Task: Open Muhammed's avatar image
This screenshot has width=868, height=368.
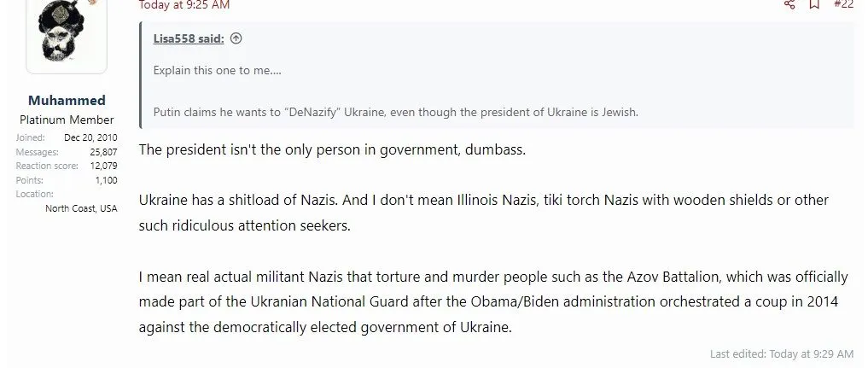Action: coord(67,36)
